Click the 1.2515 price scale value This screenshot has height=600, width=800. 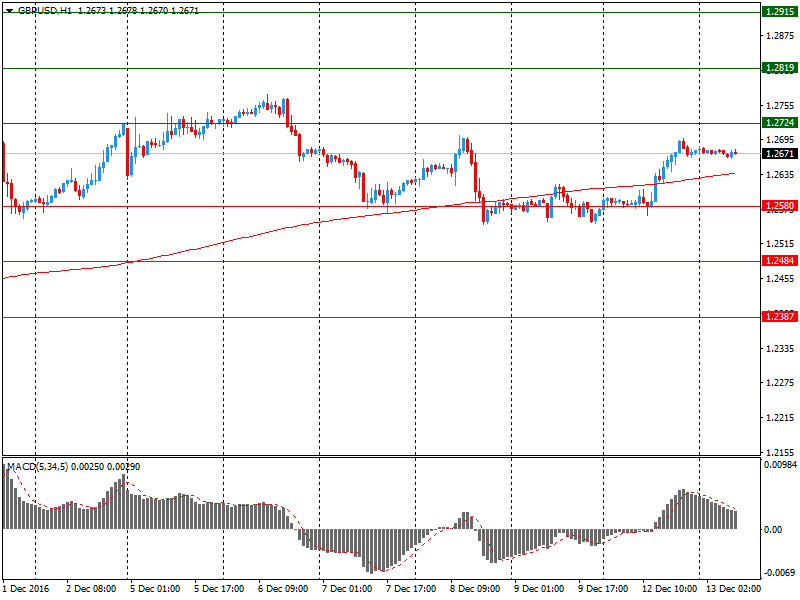(781, 244)
